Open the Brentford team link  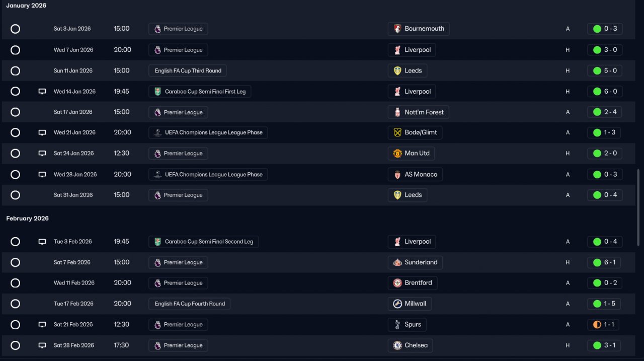pyautogui.click(x=418, y=283)
